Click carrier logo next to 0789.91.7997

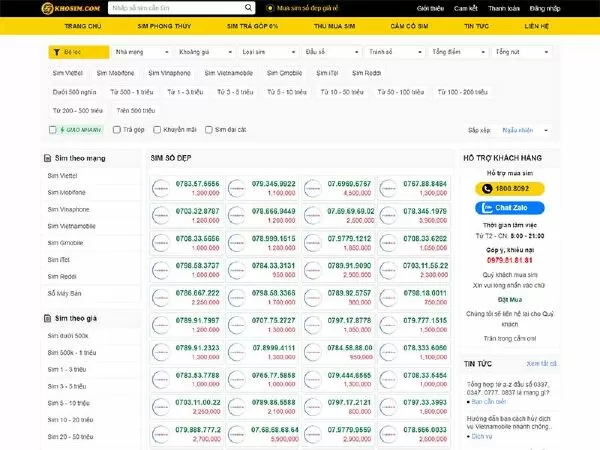click(x=161, y=325)
